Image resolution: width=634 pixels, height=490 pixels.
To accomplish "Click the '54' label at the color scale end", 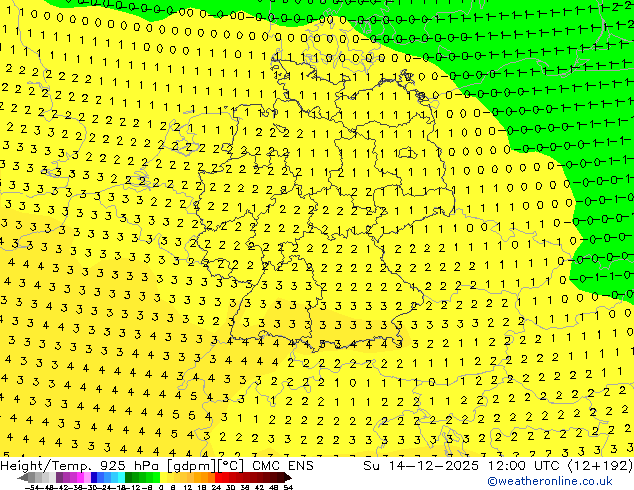I will click(x=288, y=488).
